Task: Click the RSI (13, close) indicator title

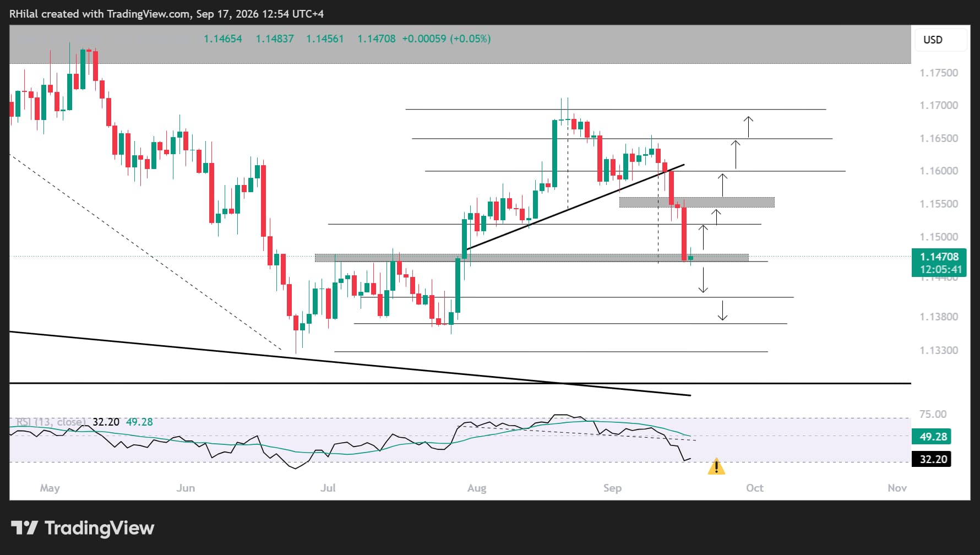Action: point(51,422)
